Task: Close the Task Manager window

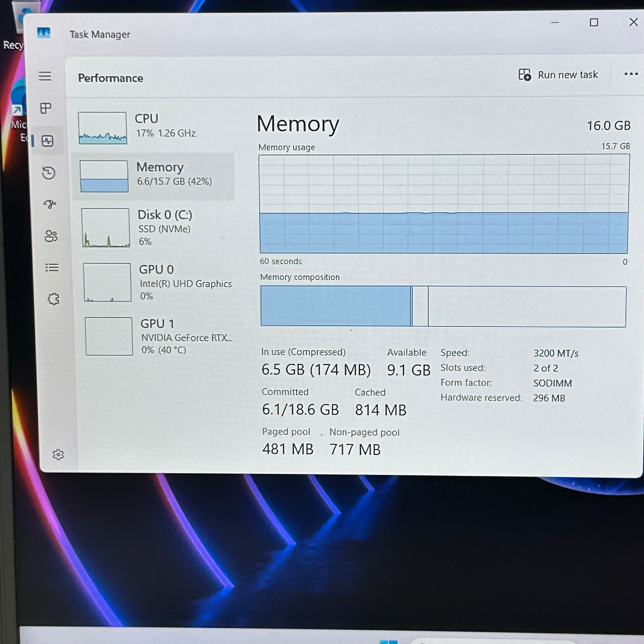Action: click(633, 22)
